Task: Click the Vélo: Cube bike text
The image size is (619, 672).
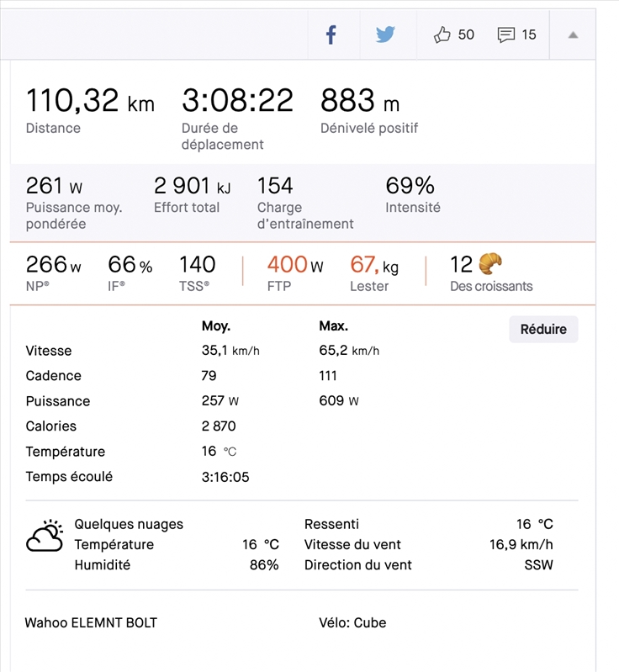Action: [352, 622]
